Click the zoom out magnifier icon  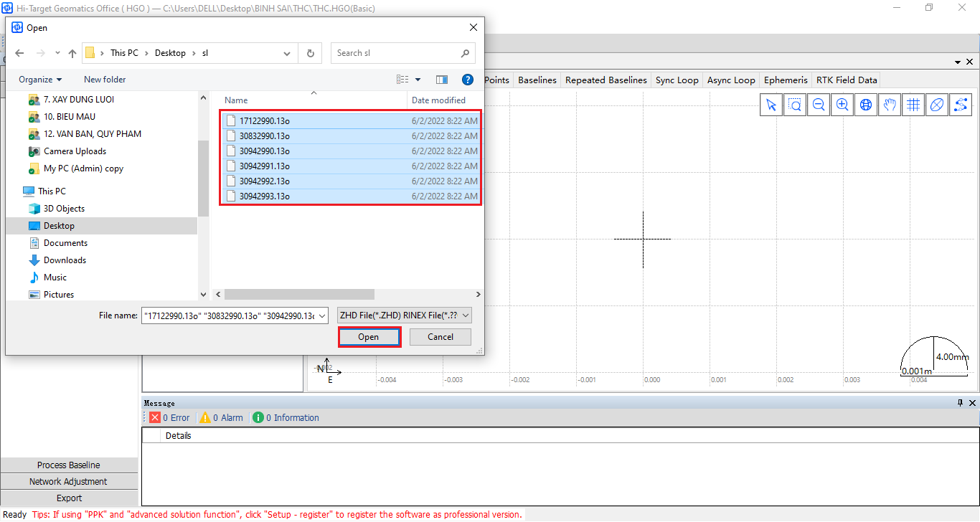coord(819,105)
